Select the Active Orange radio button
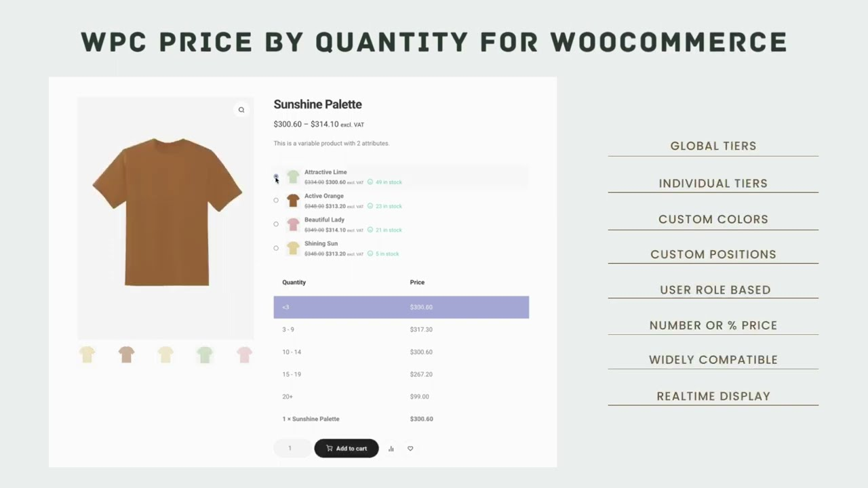Screen dimensions: 868x488 276,200
